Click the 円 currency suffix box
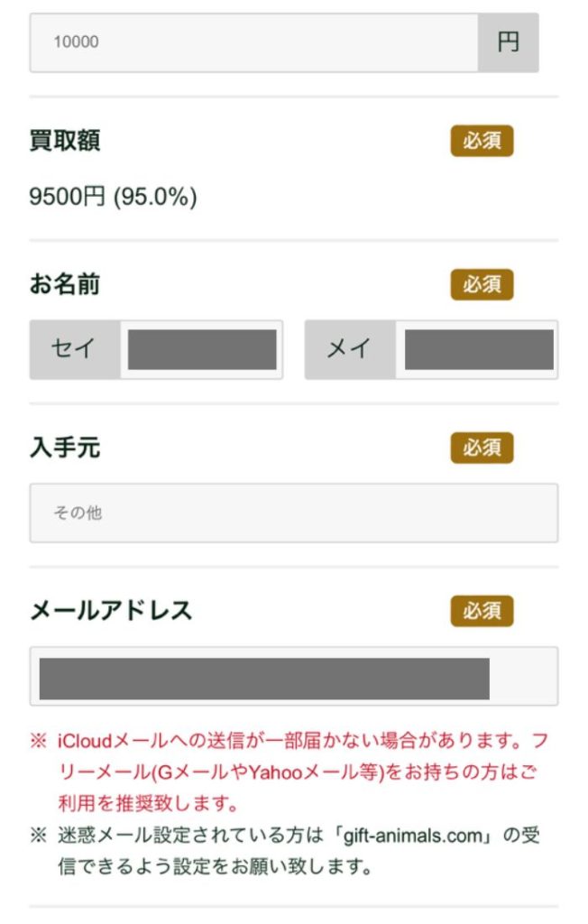The image size is (588, 924). pos(508,42)
